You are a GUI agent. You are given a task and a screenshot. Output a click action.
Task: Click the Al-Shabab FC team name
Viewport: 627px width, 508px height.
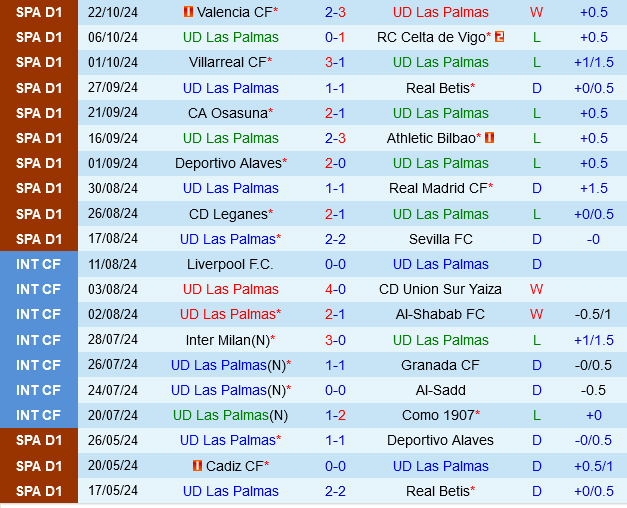[x=441, y=314]
